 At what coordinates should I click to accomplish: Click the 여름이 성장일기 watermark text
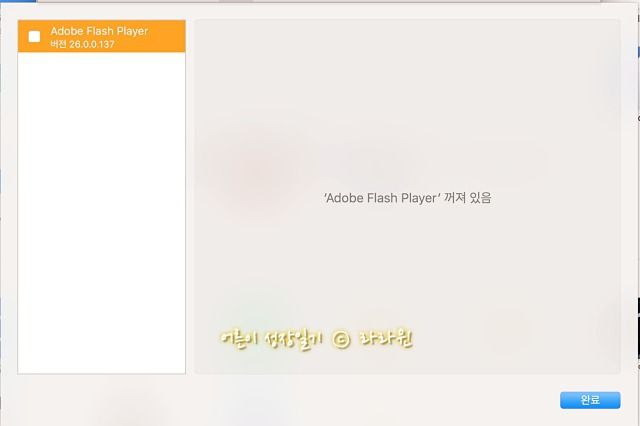click(272, 339)
